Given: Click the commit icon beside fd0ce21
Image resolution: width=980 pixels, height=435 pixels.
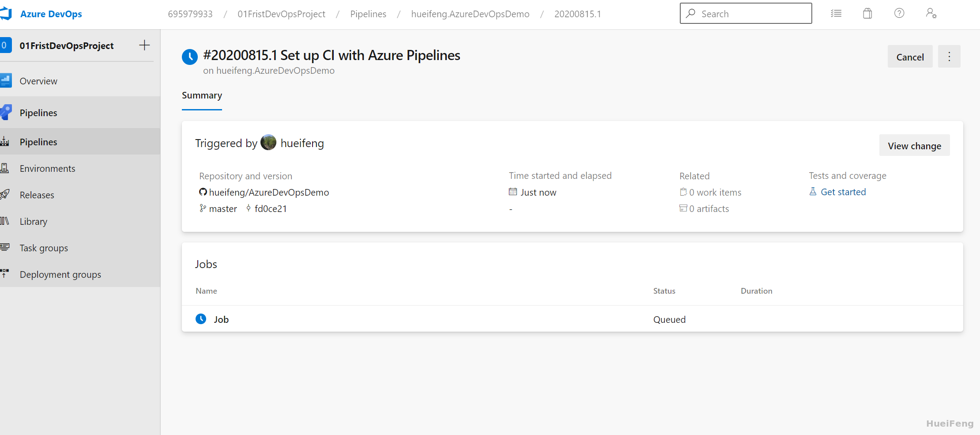Looking at the screenshot, I should [x=249, y=208].
